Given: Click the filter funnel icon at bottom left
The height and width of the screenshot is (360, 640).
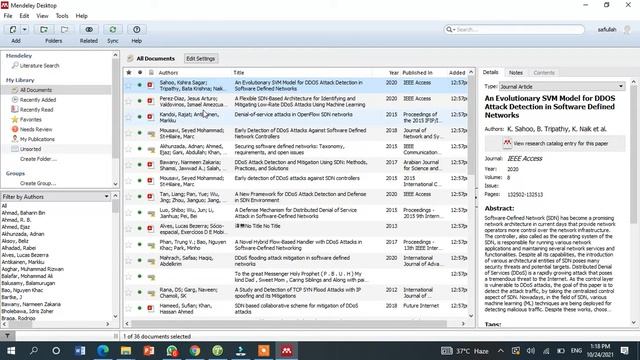Looking at the screenshot, I should point(7,336).
